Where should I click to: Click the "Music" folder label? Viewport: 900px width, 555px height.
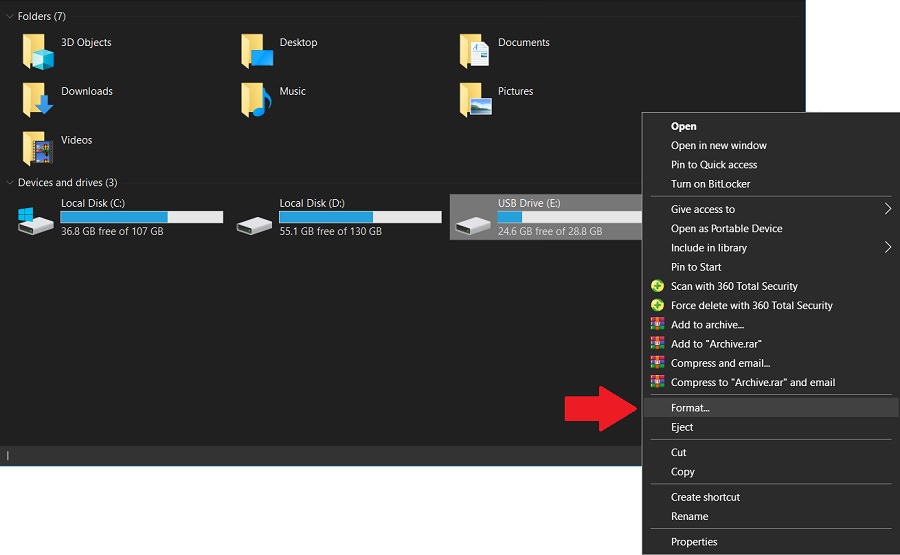(x=292, y=91)
